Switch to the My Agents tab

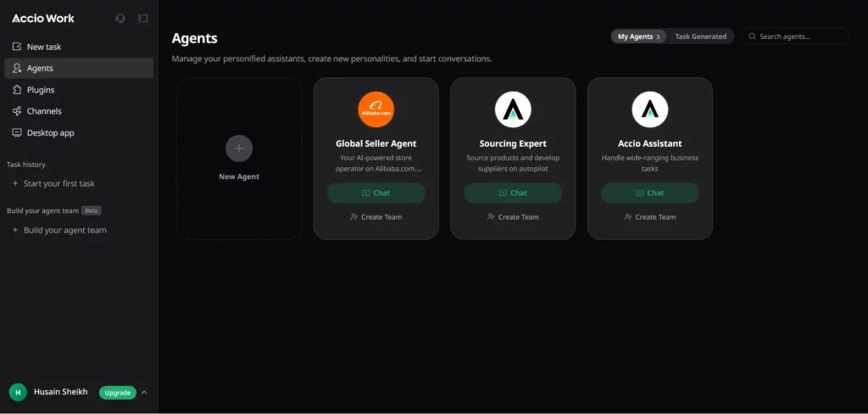coord(639,36)
